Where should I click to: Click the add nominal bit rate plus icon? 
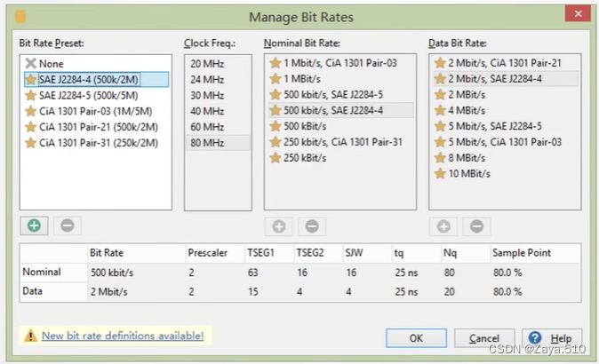click(278, 226)
